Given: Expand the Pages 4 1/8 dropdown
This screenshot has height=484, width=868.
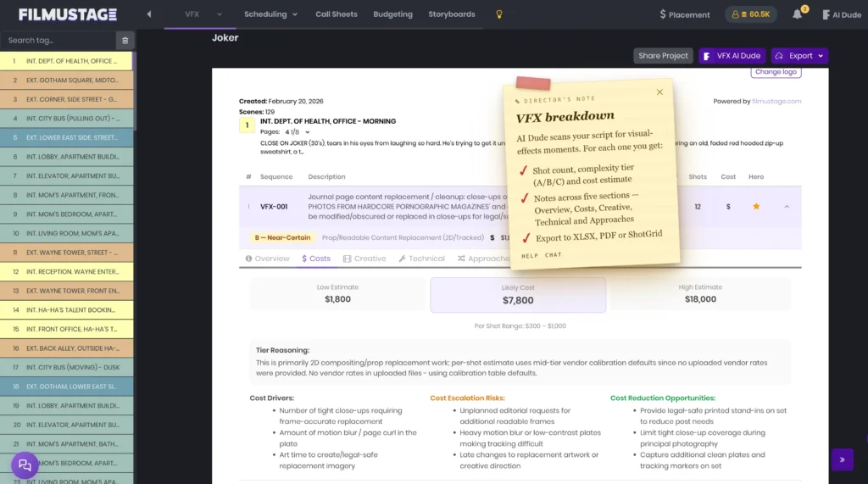Looking at the screenshot, I should click(298, 132).
